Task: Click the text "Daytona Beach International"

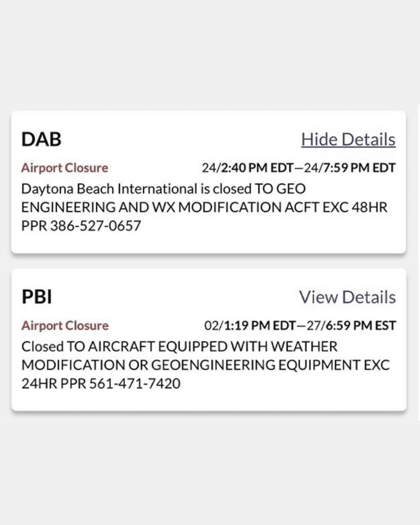Action: pos(109,189)
